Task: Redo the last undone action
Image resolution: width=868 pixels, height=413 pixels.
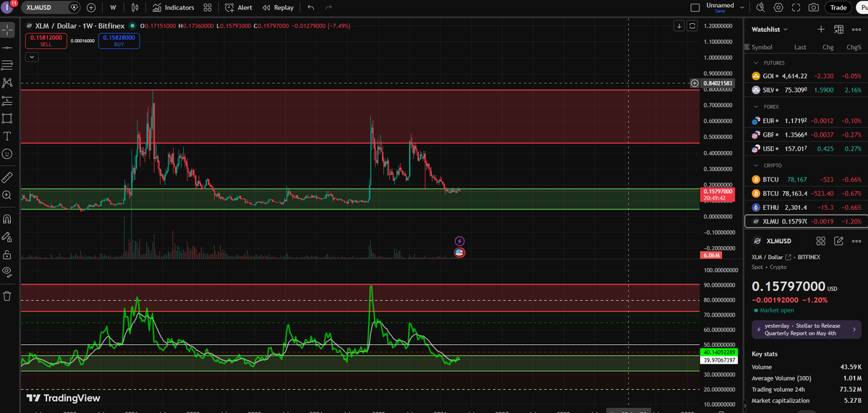Action: (329, 7)
